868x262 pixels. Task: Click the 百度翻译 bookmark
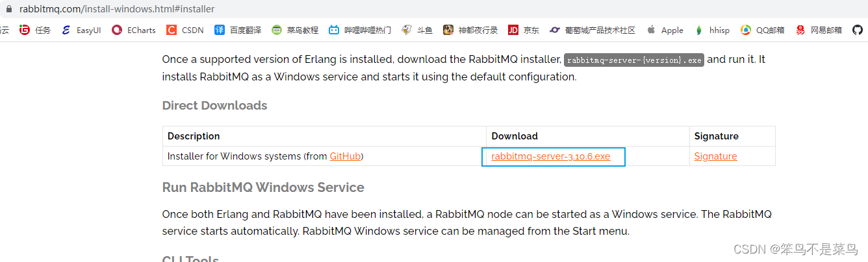(x=238, y=30)
